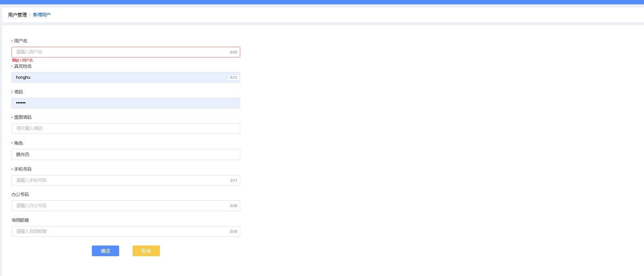Click the 重复密码 input field

click(125, 128)
